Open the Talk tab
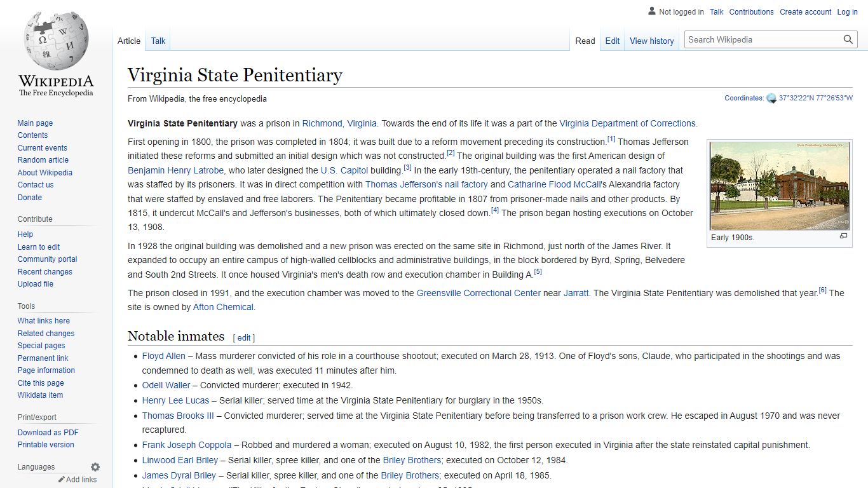This screenshot has width=868, height=488. click(x=158, y=41)
